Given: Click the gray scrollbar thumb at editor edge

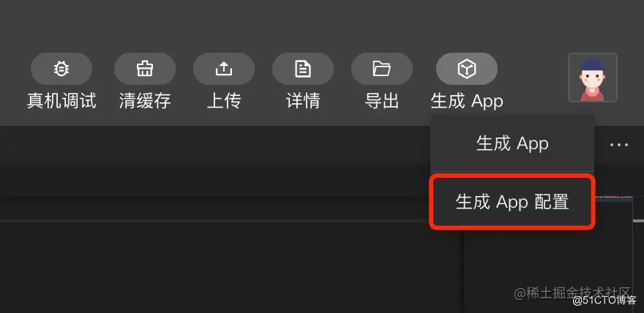Looking at the screenshot, I should coord(639,221).
